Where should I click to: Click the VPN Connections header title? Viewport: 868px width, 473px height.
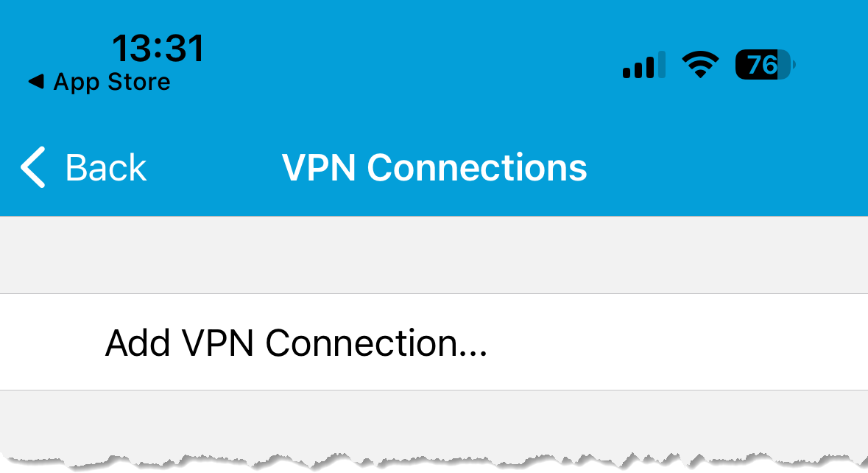click(x=434, y=168)
